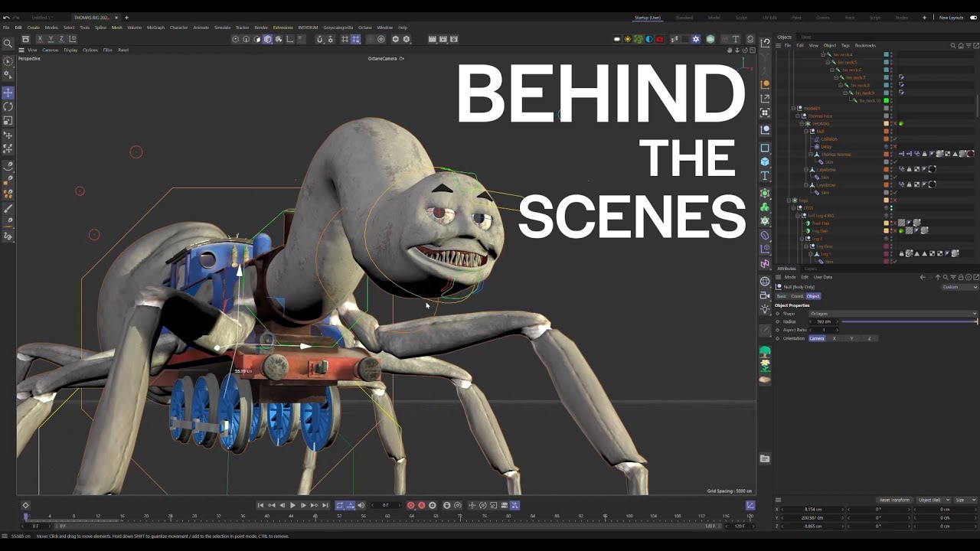Open the Character menu
The width and height of the screenshot is (980, 551).
point(178,28)
